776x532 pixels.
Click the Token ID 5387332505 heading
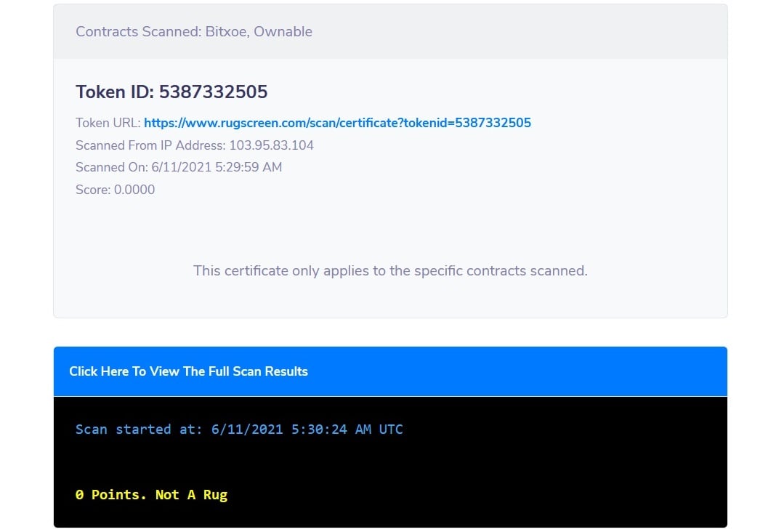(x=171, y=92)
